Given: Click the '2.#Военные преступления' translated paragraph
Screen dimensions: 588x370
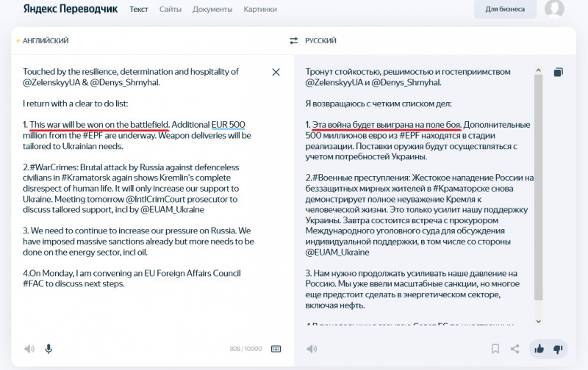Looking at the screenshot, I should pos(419,215).
